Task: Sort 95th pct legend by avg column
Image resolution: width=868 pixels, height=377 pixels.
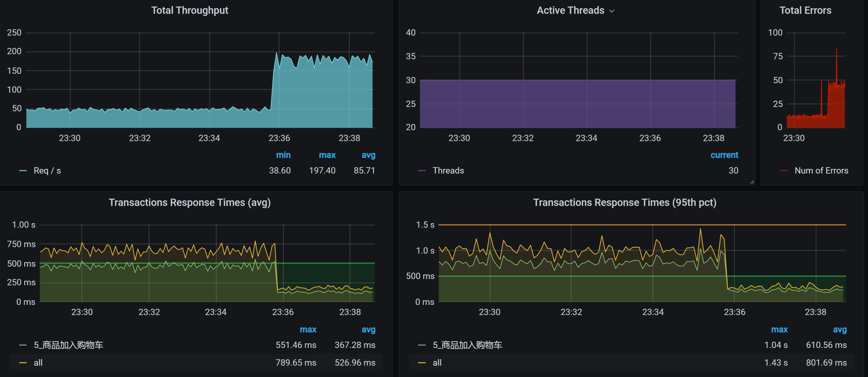Action: [839, 330]
